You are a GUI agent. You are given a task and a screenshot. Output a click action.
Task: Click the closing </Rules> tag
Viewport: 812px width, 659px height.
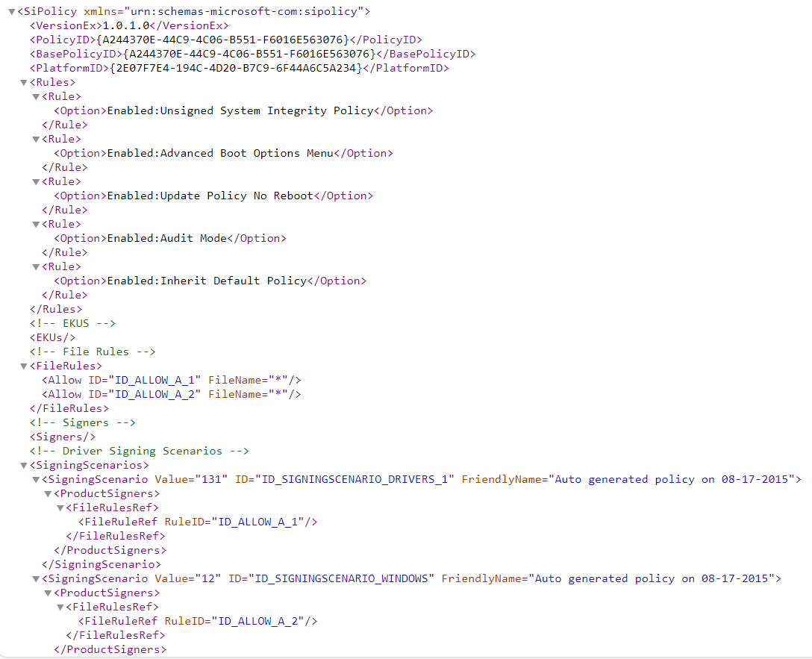(x=56, y=309)
